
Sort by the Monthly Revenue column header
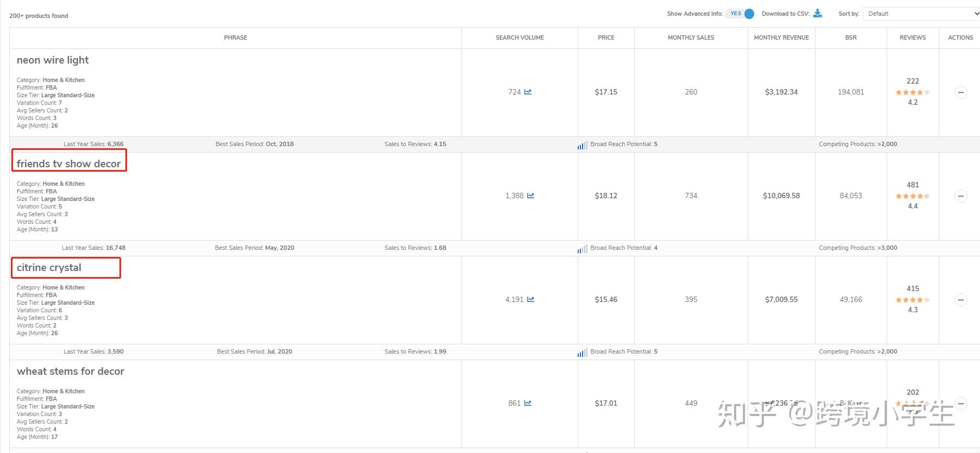click(781, 37)
